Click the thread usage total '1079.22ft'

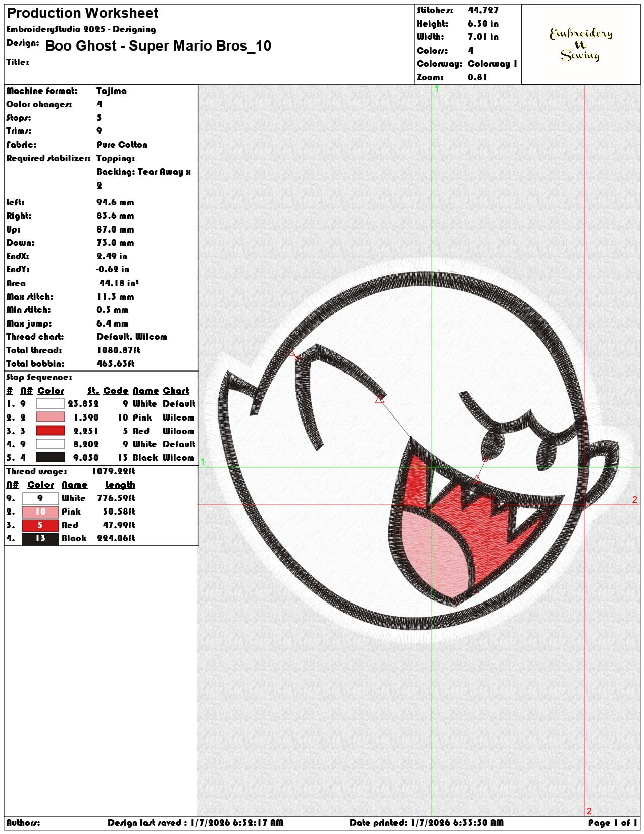coord(114,471)
